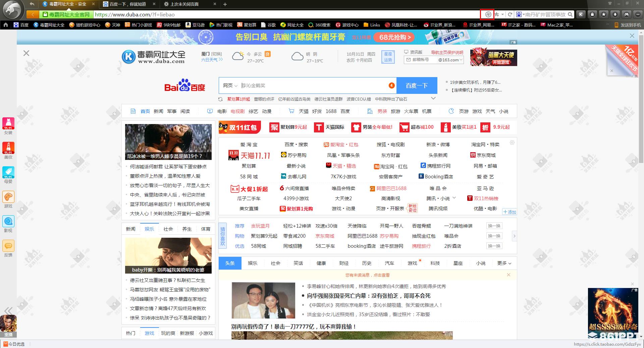Screen dimensions: 644x348
Task: Open the settings gear in the site grid
Action: (512, 142)
